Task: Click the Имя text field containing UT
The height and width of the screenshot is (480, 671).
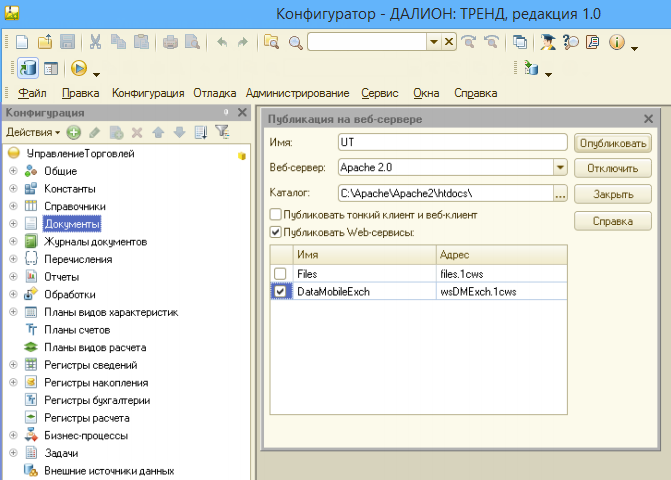Action: tap(452, 142)
